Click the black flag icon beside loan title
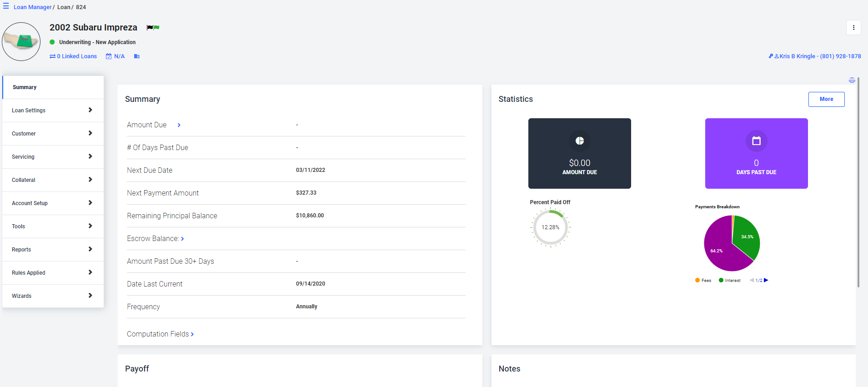Image resolution: width=868 pixels, height=387 pixels. (x=150, y=28)
